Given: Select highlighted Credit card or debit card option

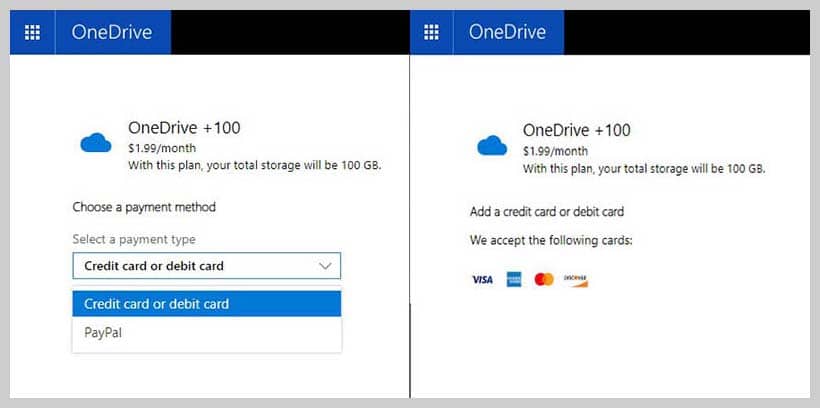Looking at the screenshot, I should click(207, 304).
